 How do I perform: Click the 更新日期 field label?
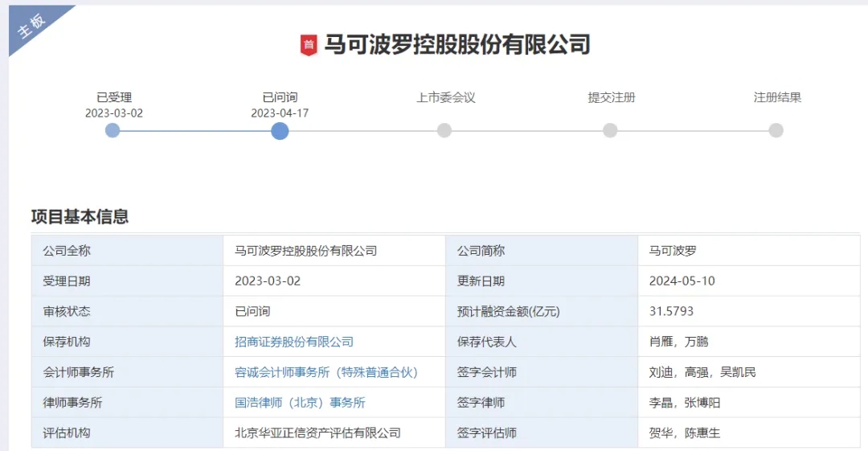pyautogui.click(x=481, y=281)
